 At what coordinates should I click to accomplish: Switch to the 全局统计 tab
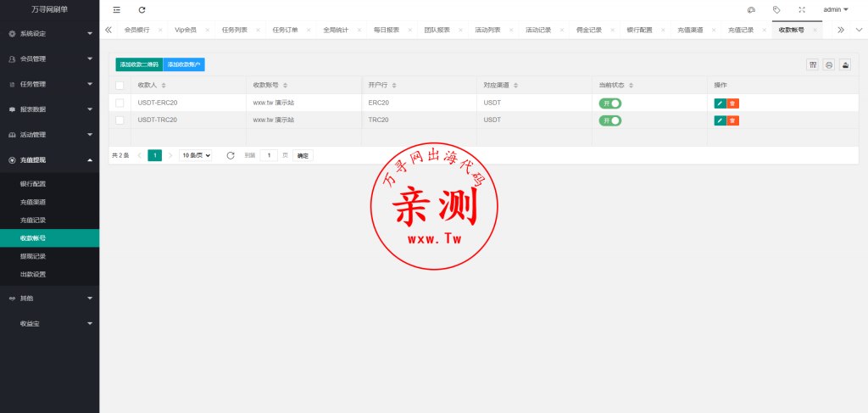(336, 30)
